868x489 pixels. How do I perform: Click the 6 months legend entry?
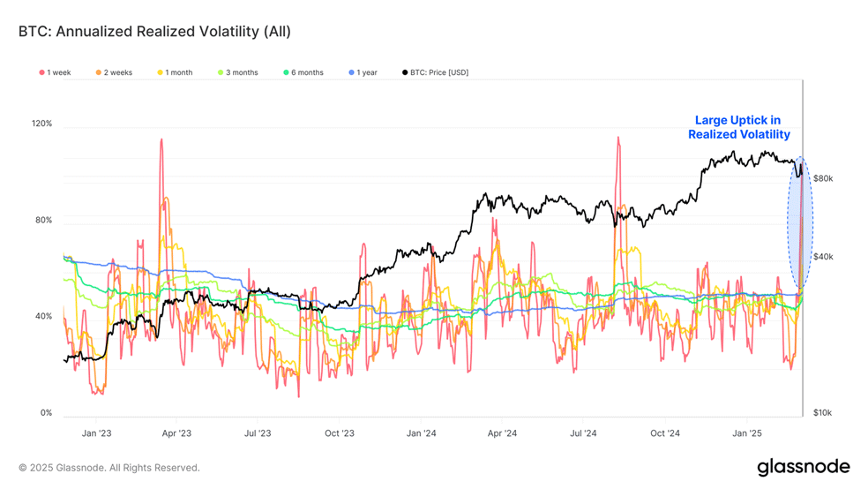303,72
